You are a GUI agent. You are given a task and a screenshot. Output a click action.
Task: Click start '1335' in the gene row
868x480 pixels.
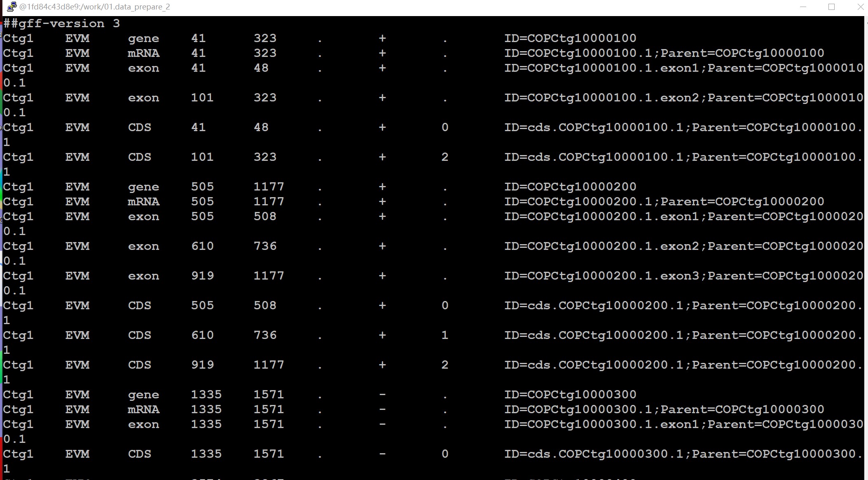pos(206,395)
